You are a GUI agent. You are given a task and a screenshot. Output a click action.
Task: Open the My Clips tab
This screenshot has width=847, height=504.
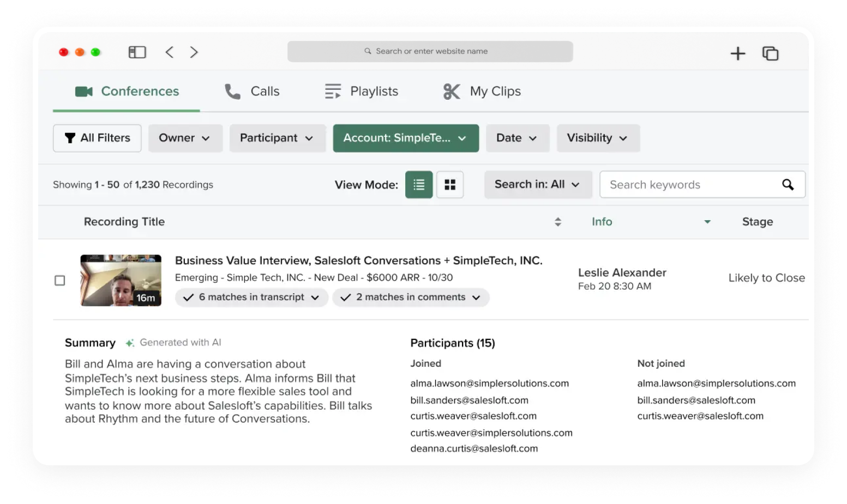pos(482,92)
